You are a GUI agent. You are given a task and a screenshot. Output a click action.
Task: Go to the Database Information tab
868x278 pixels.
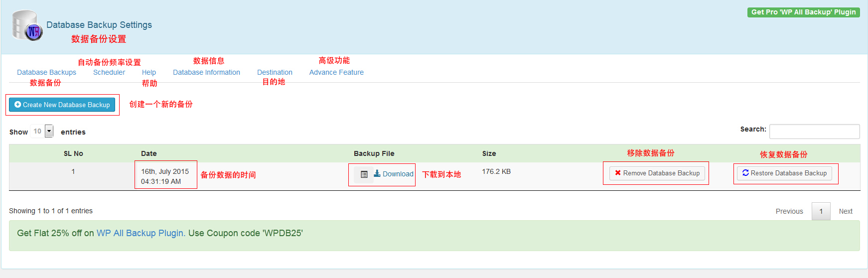tap(206, 72)
